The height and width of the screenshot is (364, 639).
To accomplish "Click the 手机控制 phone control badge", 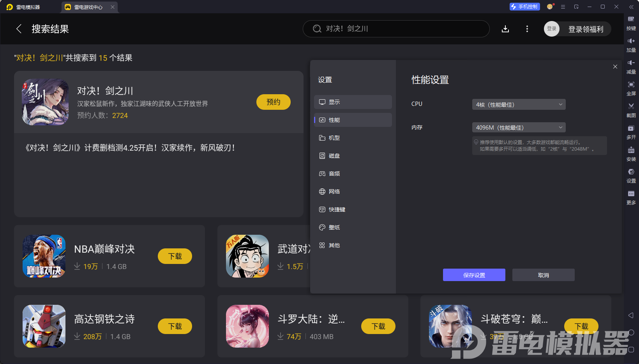I will [x=524, y=7].
